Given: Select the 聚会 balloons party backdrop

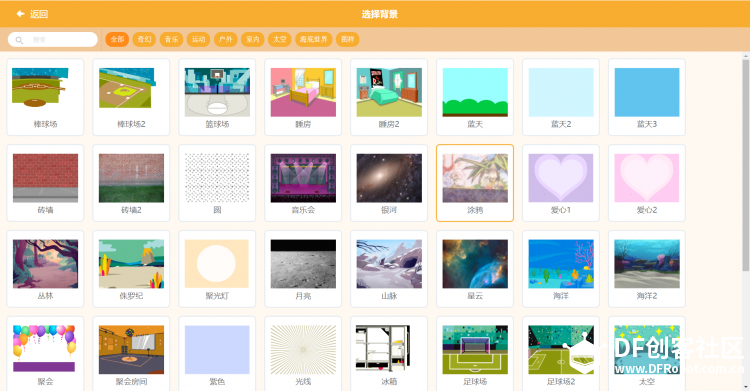Looking at the screenshot, I should pyautogui.click(x=45, y=354).
